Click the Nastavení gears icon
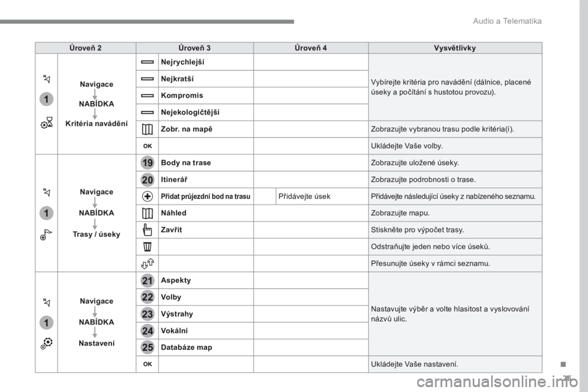Screen dimensions: 588x392 click(47, 343)
